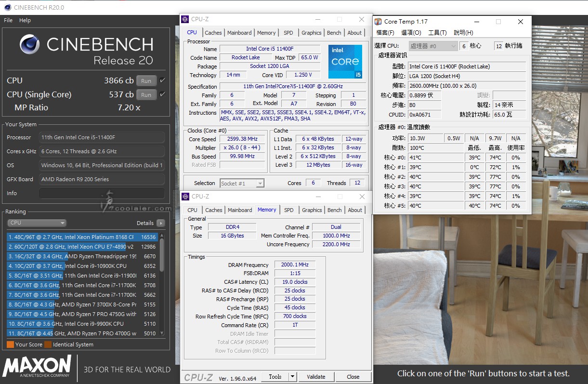This screenshot has height=384, width=588.
Task: Run the CPU Single Core test
Action: coord(146,95)
